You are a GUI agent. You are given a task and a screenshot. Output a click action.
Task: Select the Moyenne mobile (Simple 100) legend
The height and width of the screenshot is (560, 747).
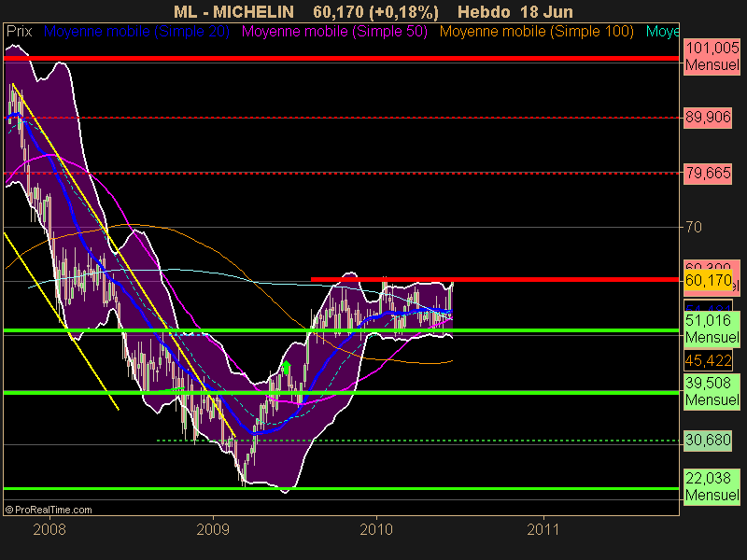click(536, 32)
